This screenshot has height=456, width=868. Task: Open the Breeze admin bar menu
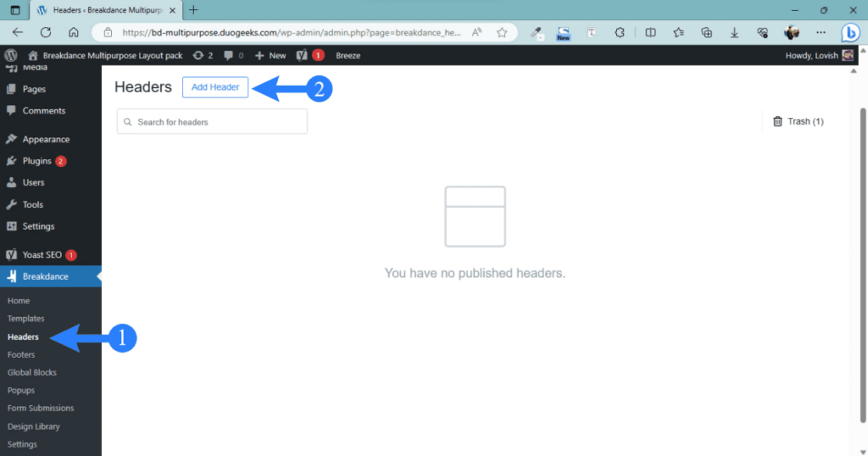(x=348, y=55)
